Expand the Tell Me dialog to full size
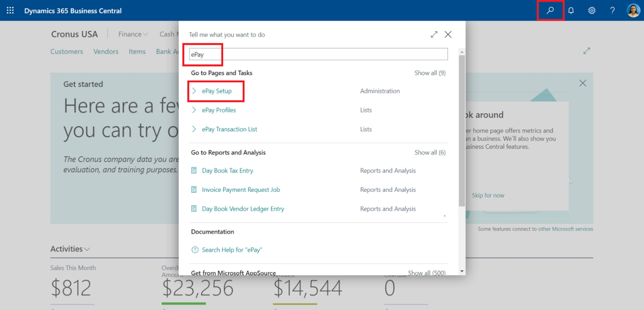Image resolution: width=644 pixels, height=310 pixels. click(x=434, y=34)
